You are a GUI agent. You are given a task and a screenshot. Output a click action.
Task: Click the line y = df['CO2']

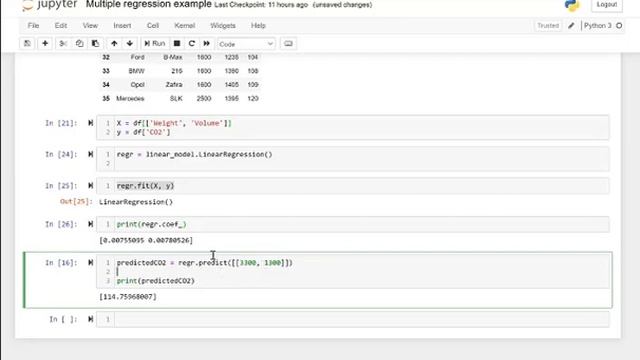pyautogui.click(x=143, y=132)
